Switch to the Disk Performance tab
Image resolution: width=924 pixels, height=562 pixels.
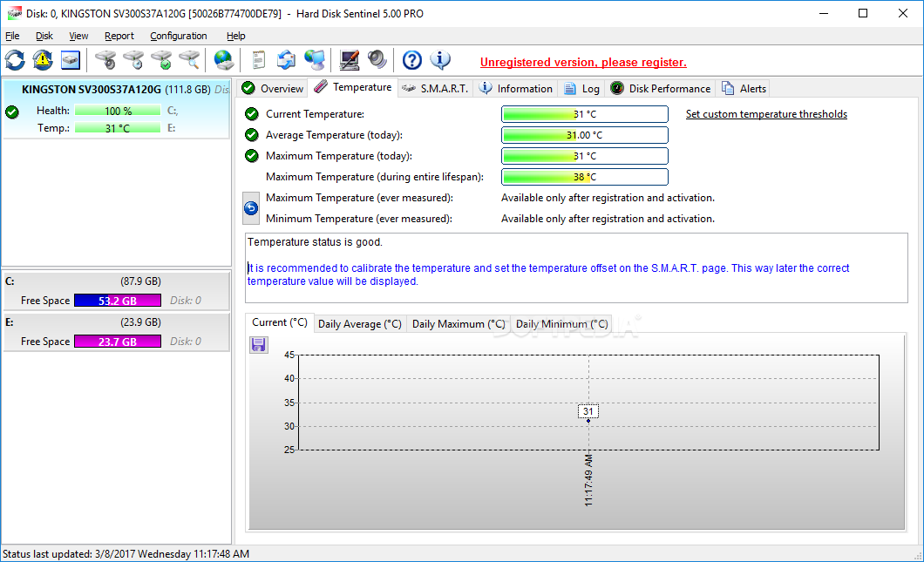click(661, 88)
